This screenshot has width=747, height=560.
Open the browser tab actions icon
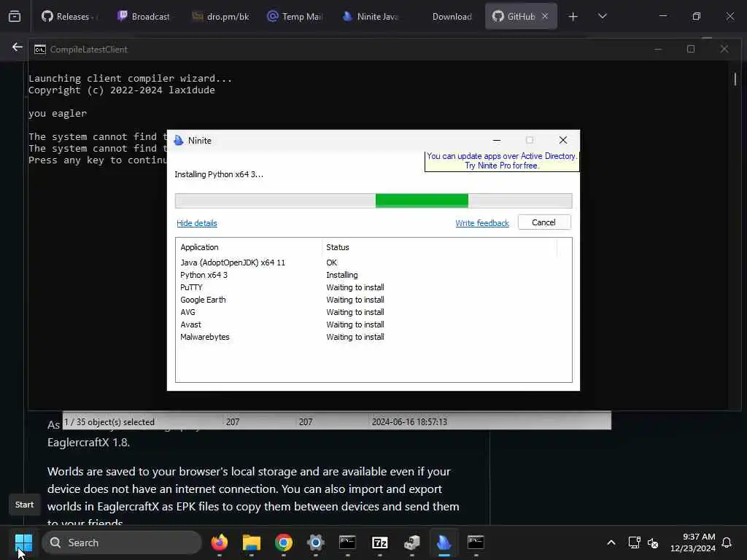coord(15,16)
